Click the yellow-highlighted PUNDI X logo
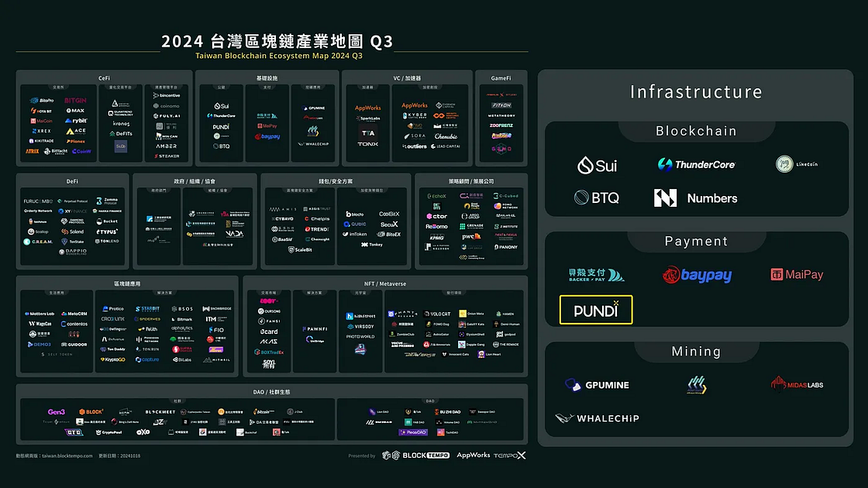The image size is (868, 488). tap(596, 310)
